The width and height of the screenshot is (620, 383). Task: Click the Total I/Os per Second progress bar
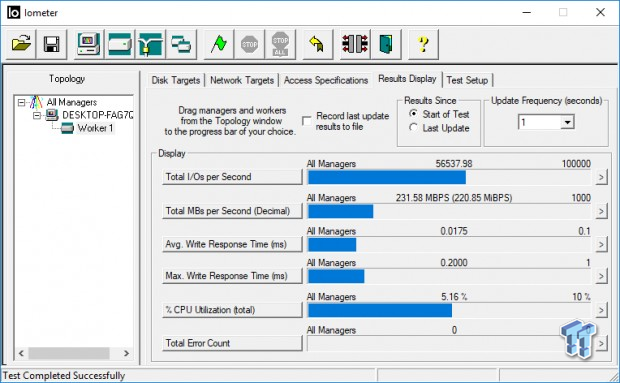pos(449,177)
